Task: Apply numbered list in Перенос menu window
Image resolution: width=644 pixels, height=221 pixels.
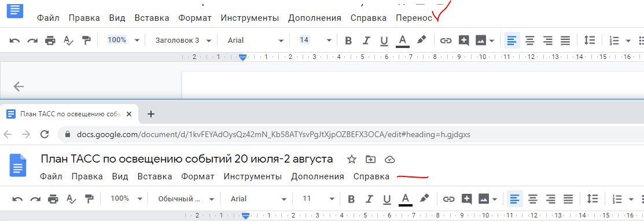Action: [x=614, y=40]
